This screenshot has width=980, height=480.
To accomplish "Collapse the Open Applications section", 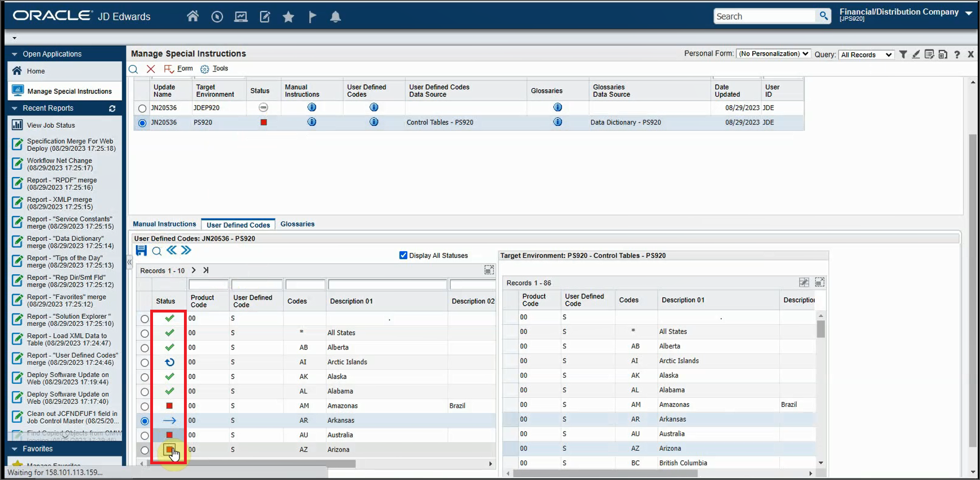I will (x=15, y=55).
